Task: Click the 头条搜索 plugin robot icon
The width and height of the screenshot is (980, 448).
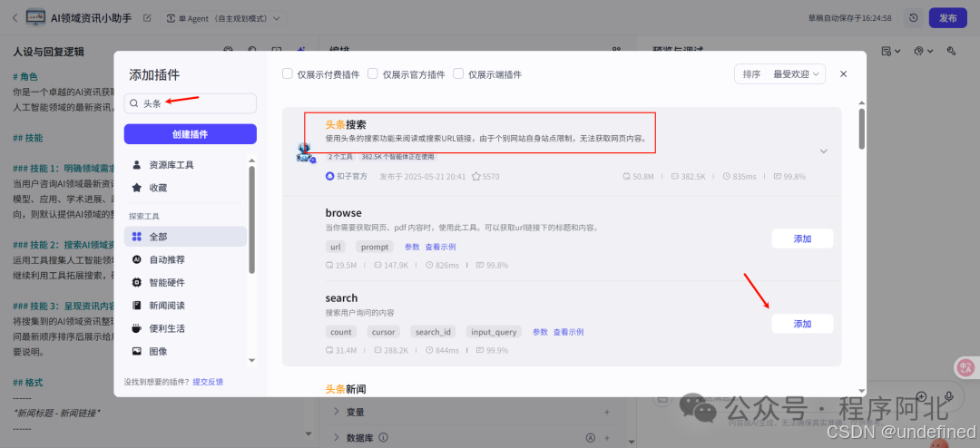Action: (x=305, y=152)
